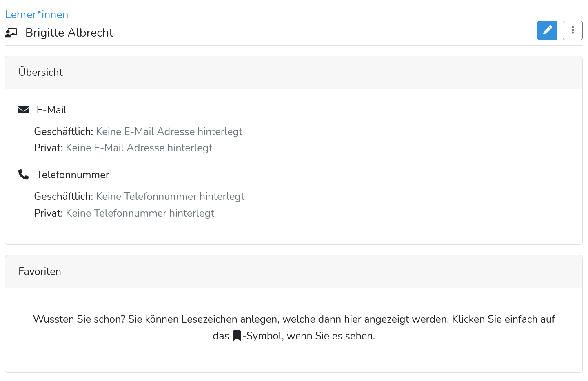Screen dimensions: 588x381
Task: Click the Geschäftlich label under E-Mail
Action: coord(64,131)
